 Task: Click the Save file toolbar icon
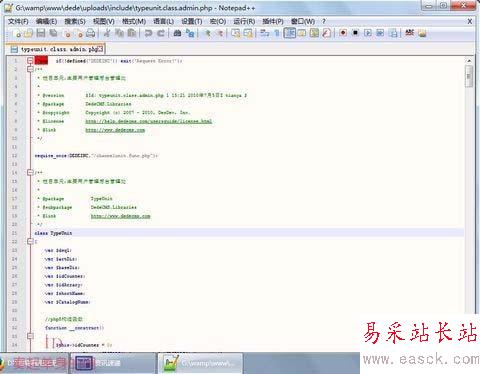(x=41, y=33)
